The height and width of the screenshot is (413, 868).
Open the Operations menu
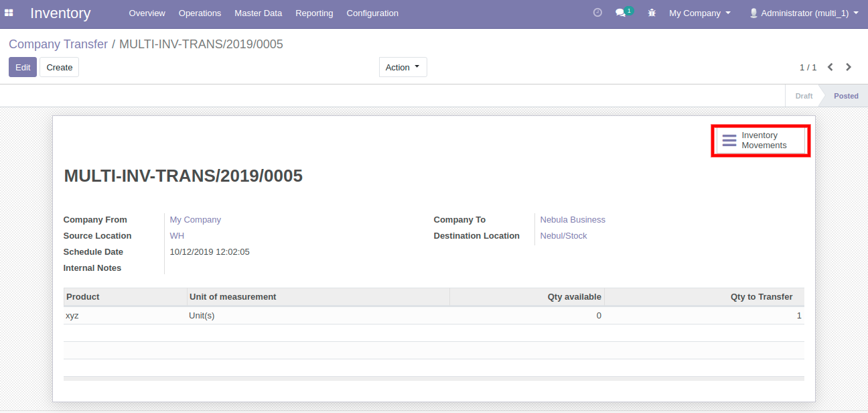[x=200, y=13]
